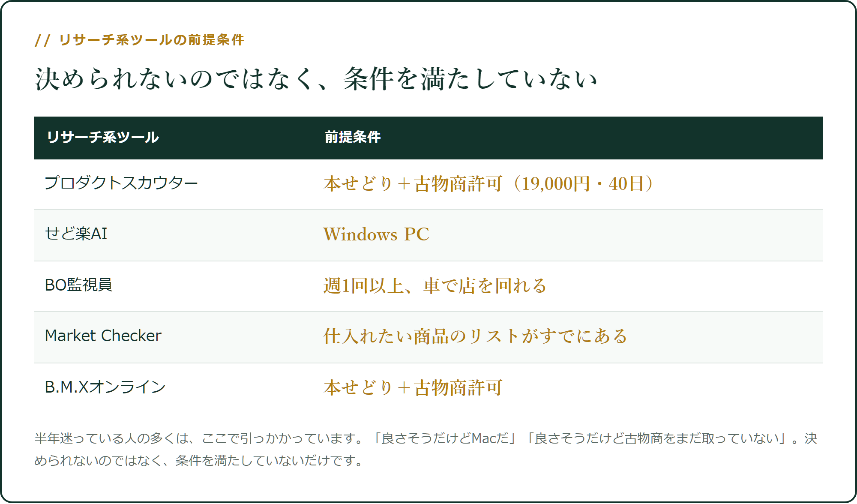Click the 本せどり＋古物商許可（19,000円・40日）condition
This screenshot has height=504, width=857.
tap(488, 184)
